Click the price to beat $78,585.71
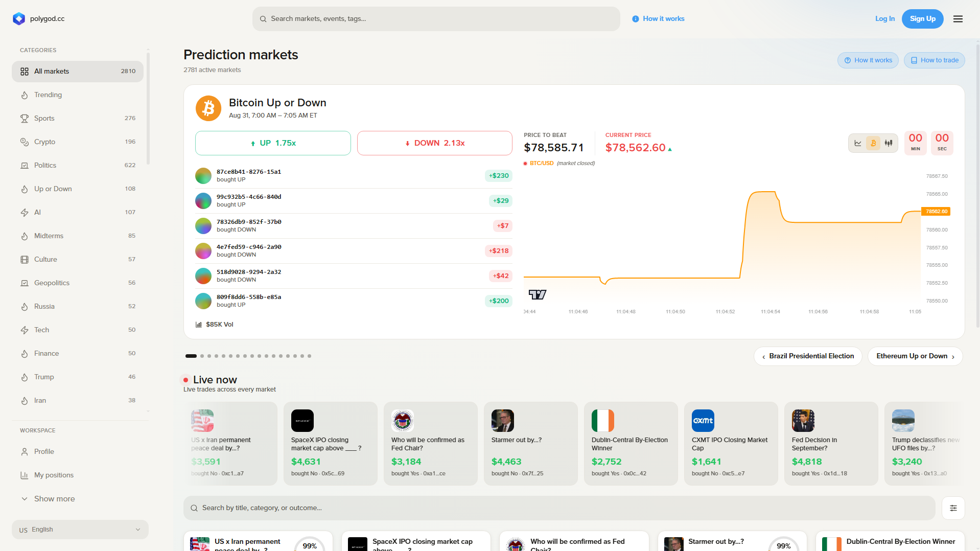This screenshot has width=980, height=551. pos(554,148)
